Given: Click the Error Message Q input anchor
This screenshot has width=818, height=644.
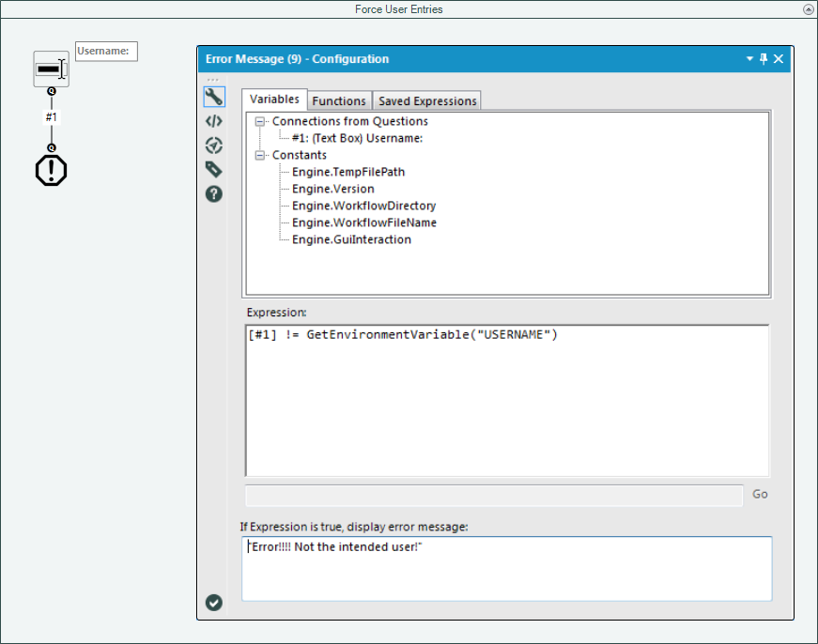Looking at the screenshot, I should [x=51, y=148].
